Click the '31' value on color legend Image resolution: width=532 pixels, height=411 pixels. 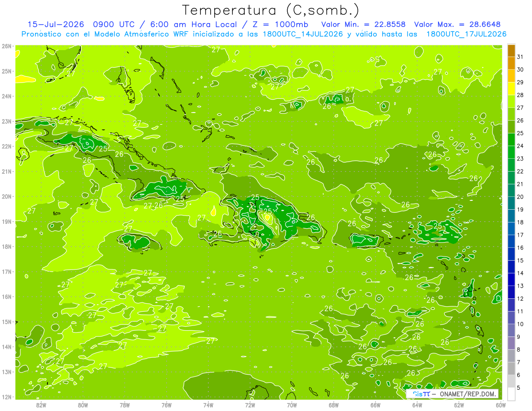[520, 57]
